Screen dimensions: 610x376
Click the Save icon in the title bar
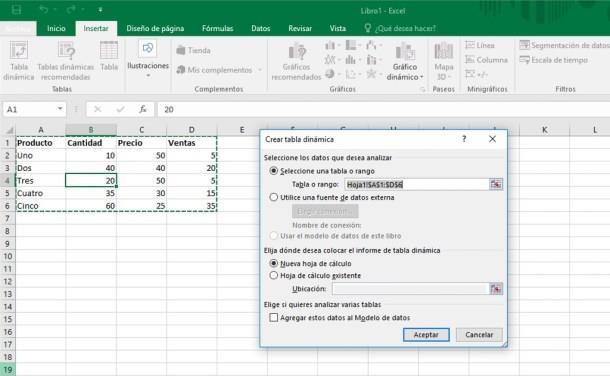click(x=16, y=10)
